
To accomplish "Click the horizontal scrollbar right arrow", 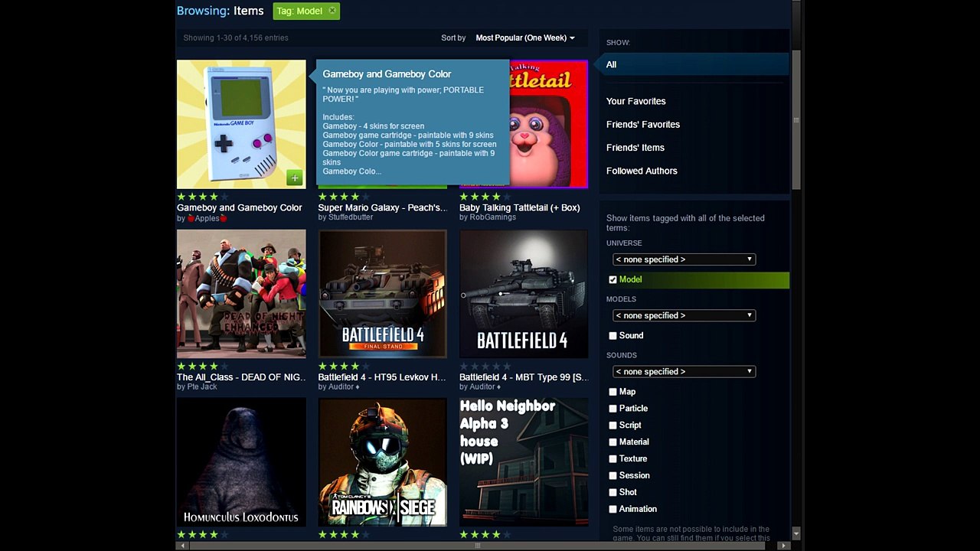I will (x=782, y=546).
